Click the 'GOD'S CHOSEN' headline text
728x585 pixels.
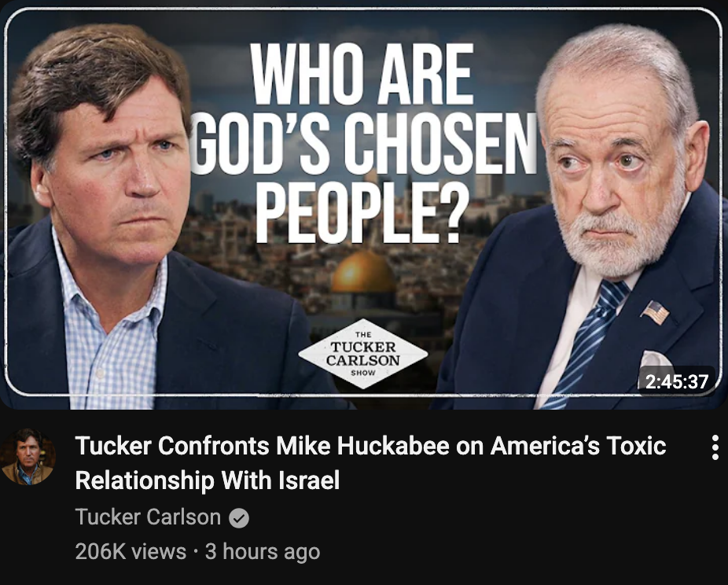pos(363,143)
